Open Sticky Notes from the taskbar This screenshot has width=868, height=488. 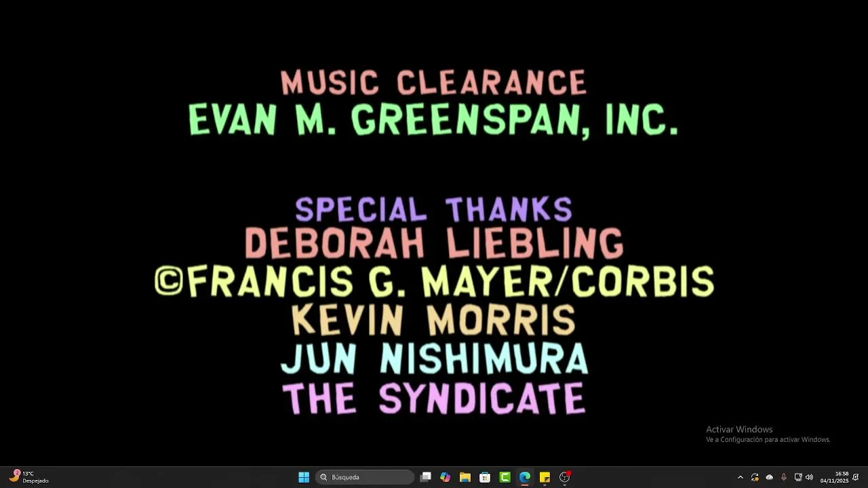click(545, 477)
